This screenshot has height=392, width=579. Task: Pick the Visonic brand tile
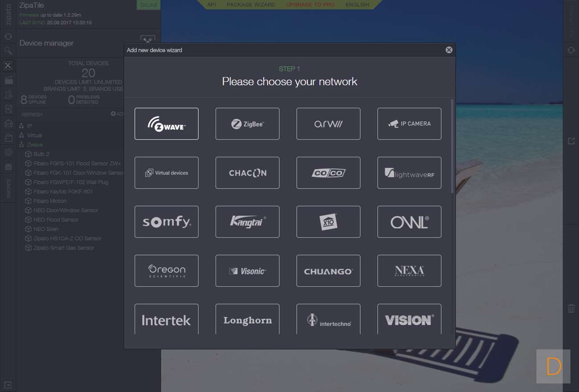(248, 271)
